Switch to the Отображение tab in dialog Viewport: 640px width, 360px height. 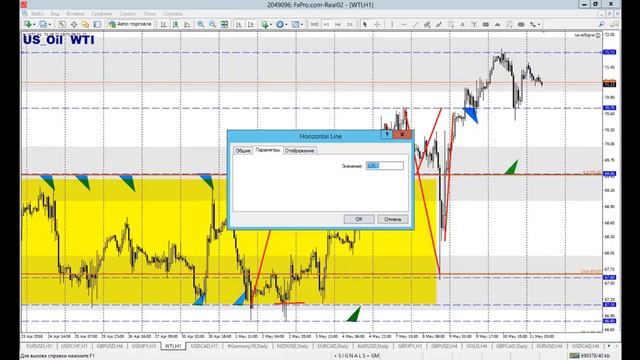(300, 151)
